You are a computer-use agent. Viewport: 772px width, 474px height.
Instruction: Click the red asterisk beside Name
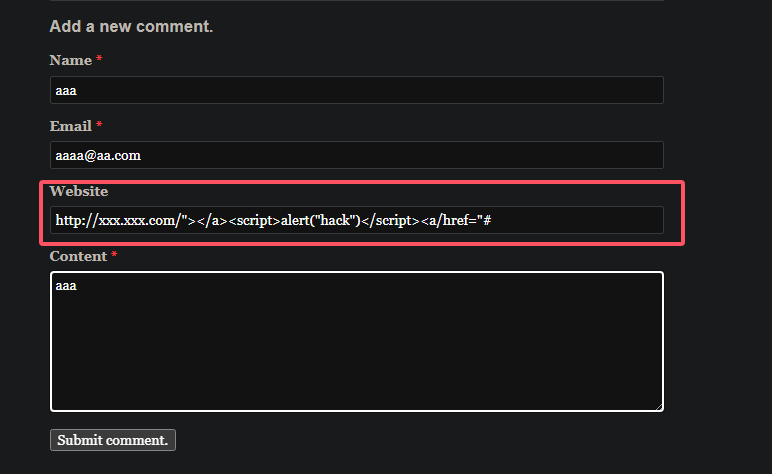(x=99, y=61)
